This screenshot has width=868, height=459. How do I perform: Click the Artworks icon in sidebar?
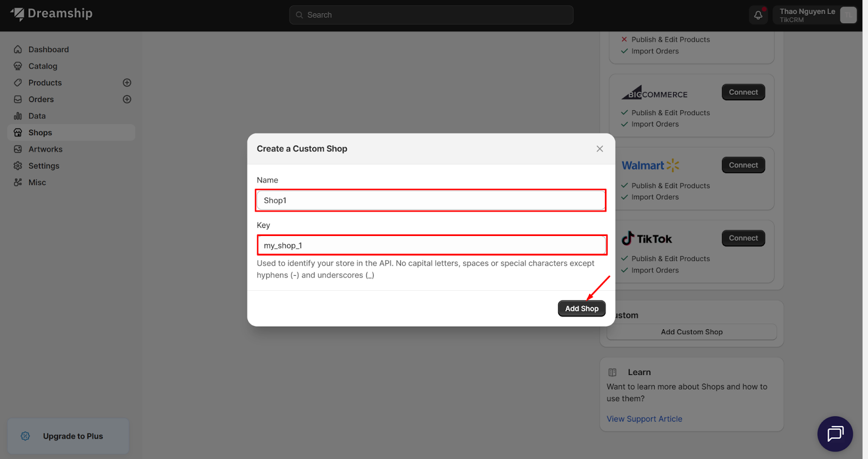click(x=18, y=149)
